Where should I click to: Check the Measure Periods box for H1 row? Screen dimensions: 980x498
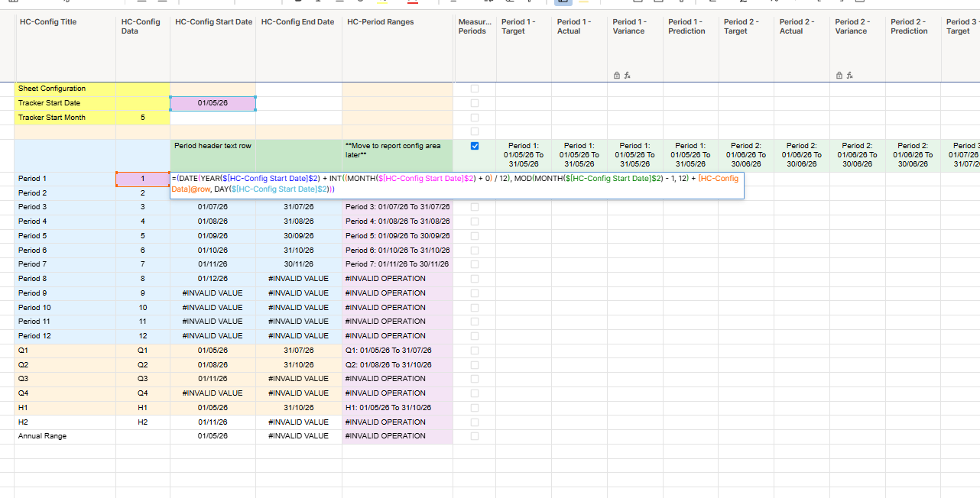tap(475, 408)
